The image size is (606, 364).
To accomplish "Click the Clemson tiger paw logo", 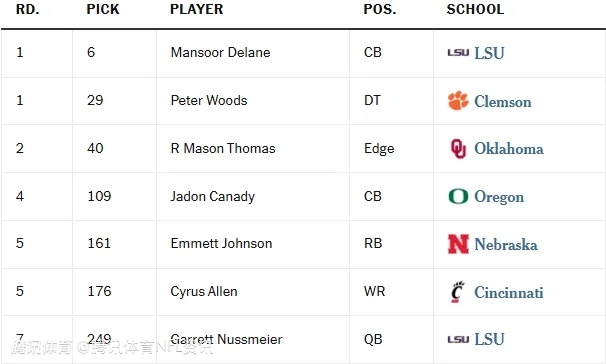I will (x=458, y=101).
